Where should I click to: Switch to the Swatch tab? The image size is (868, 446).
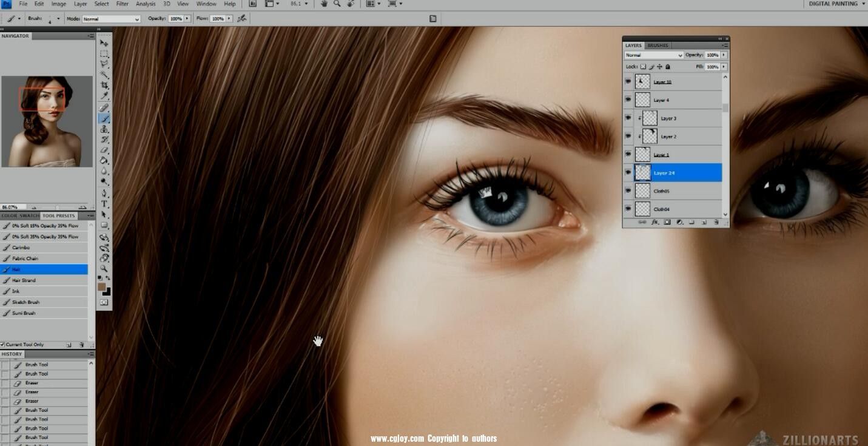[x=29, y=215]
